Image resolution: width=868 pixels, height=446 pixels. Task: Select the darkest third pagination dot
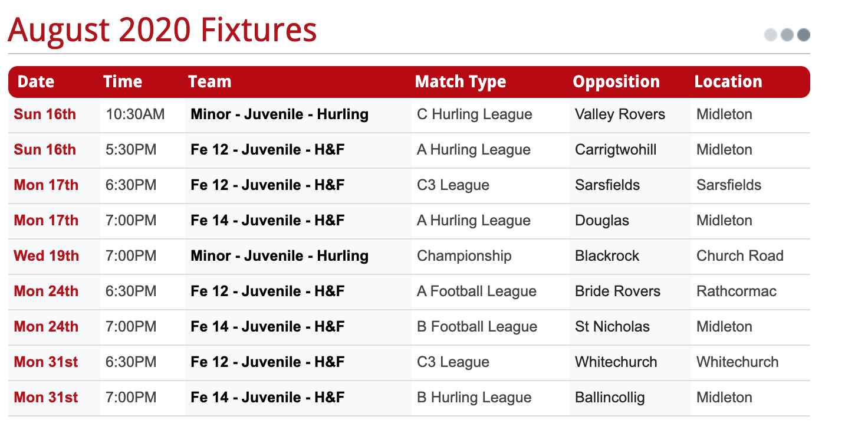[x=804, y=35]
